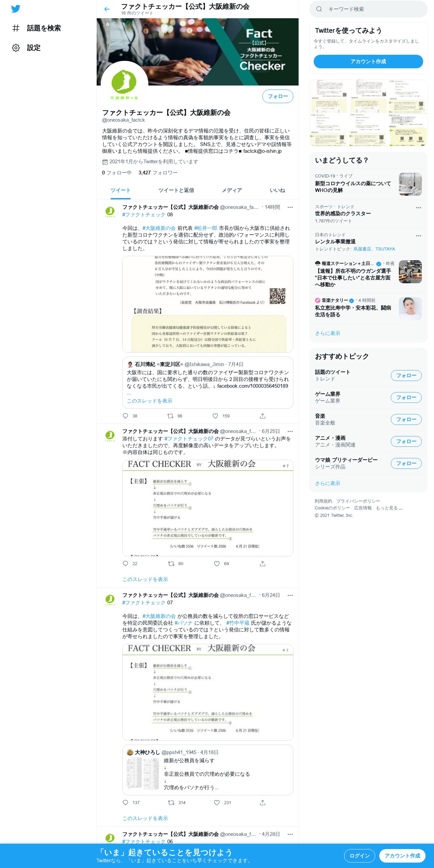Open options for レンタル事業撤退 trend
The image size is (434, 868).
click(x=418, y=236)
